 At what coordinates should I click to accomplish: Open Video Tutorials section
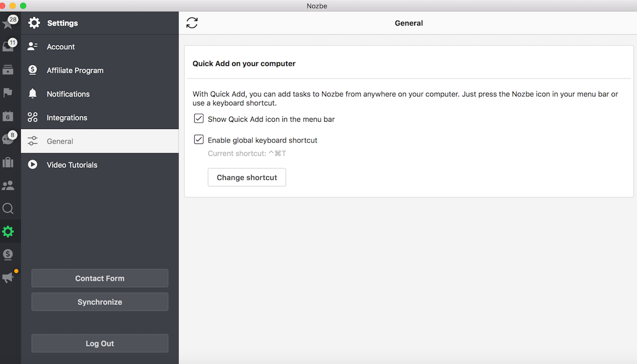[100, 165]
